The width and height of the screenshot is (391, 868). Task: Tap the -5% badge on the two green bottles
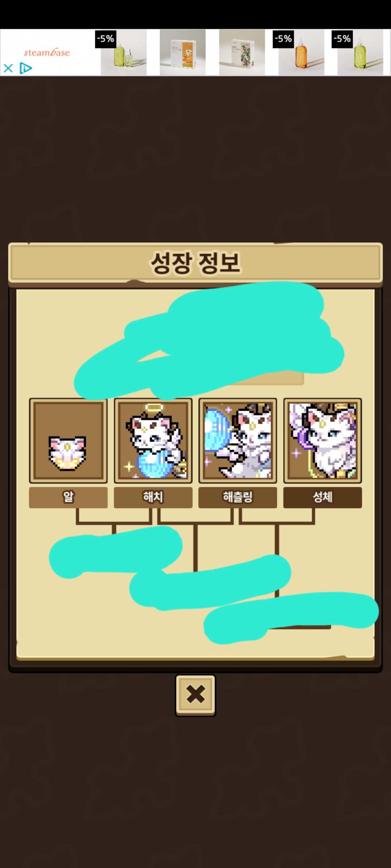pyautogui.click(x=105, y=39)
